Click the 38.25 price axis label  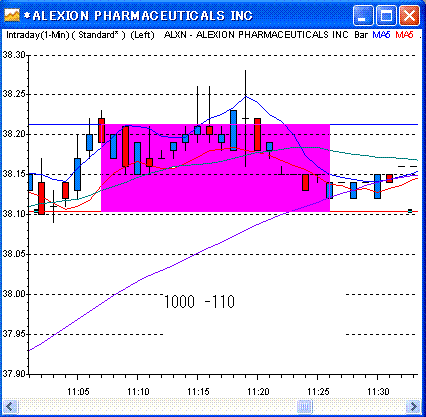click(x=14, y=94)
